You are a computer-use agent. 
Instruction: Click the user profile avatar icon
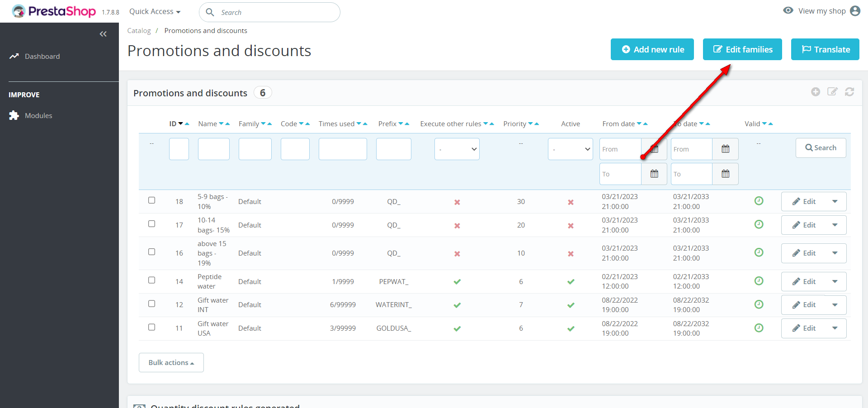tap(855, 11)
